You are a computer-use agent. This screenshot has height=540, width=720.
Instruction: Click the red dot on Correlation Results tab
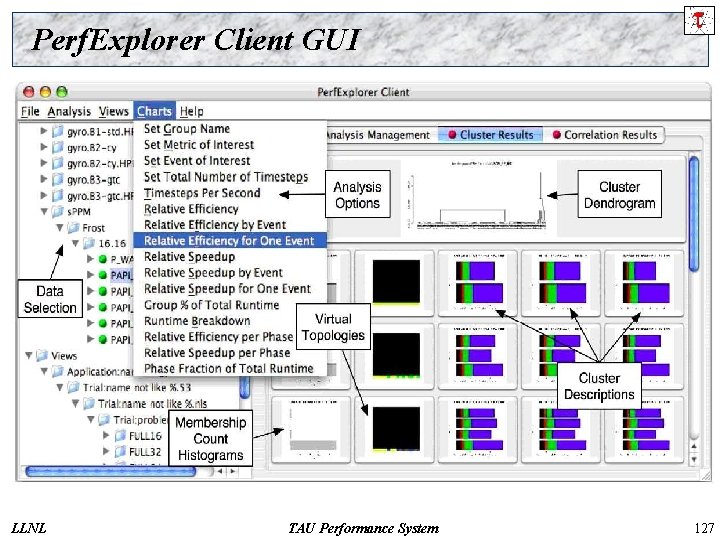coord(557,135)
